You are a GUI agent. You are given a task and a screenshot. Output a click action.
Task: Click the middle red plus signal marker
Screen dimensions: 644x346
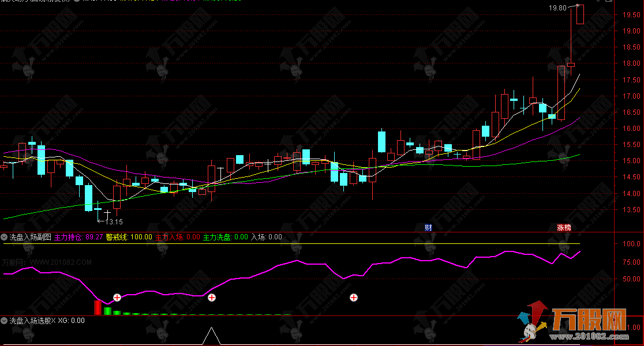(212, 298)
